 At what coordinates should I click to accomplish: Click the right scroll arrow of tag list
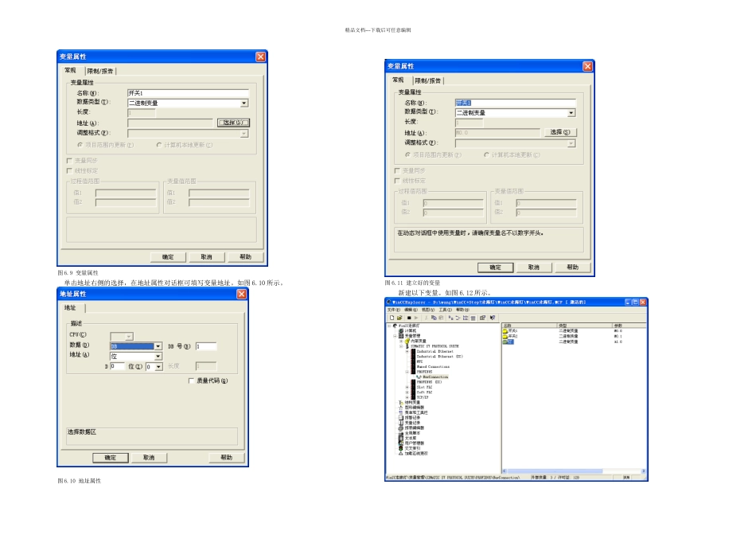point(644,471)
